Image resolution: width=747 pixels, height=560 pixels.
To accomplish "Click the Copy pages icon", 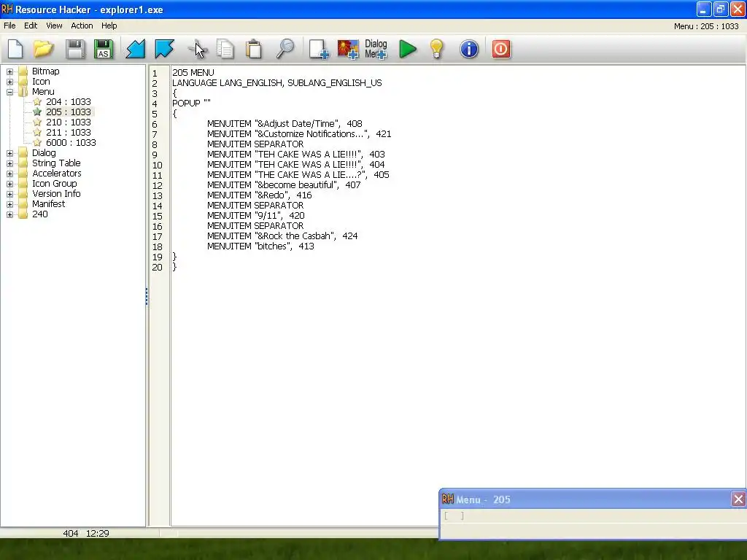I will click(225, 49).
